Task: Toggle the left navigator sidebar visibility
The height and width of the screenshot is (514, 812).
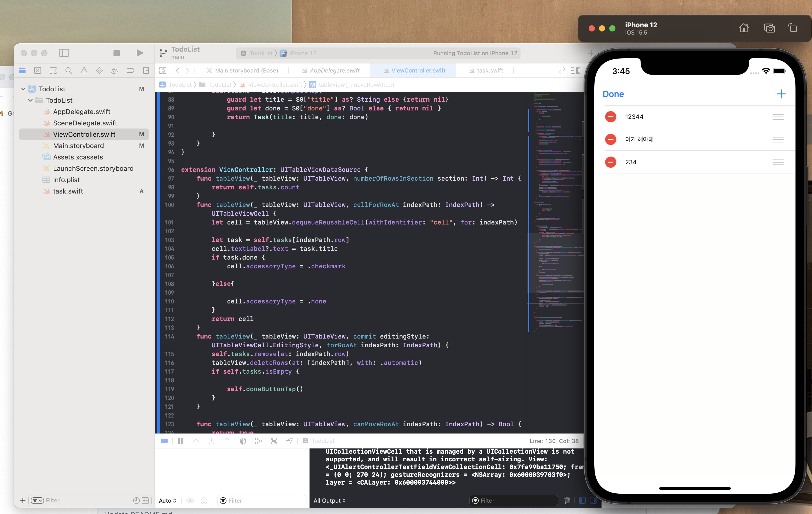Action: point(64,53)
